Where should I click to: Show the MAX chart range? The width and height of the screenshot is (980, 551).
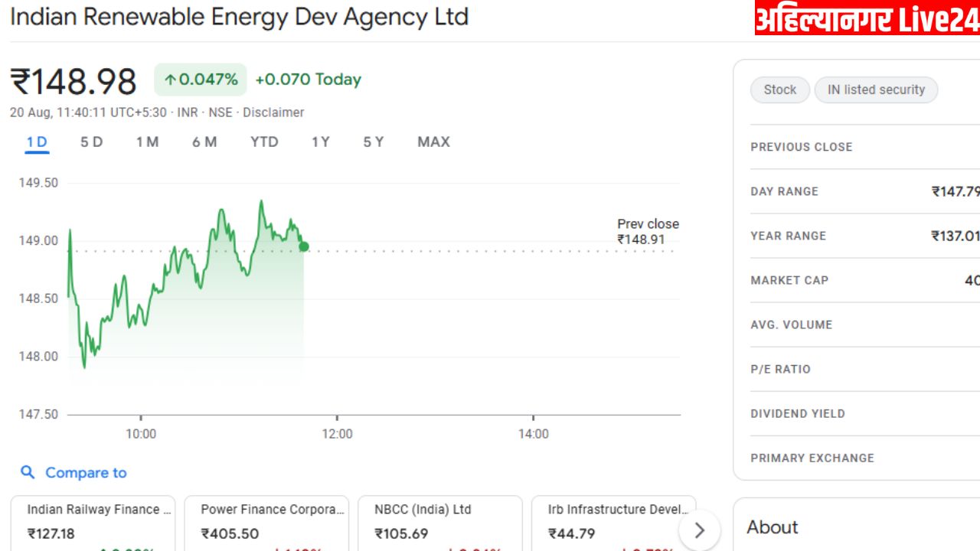tap(433, 142)
